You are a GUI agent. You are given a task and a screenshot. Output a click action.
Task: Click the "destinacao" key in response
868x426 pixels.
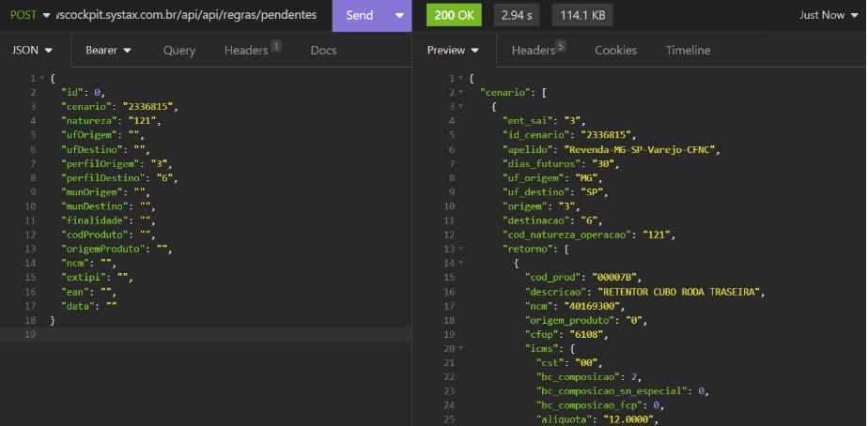[538, 221]
